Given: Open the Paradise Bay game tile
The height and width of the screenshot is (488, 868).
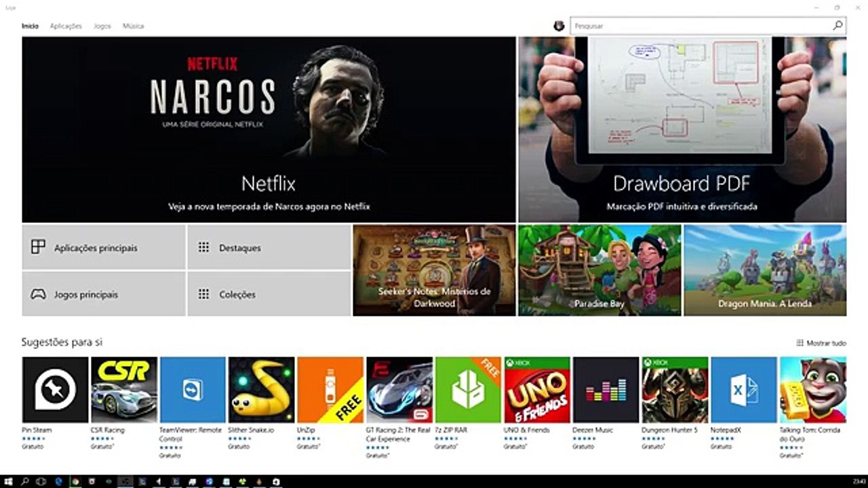Looking at the screenshot, I should click(x=599, y=270).
